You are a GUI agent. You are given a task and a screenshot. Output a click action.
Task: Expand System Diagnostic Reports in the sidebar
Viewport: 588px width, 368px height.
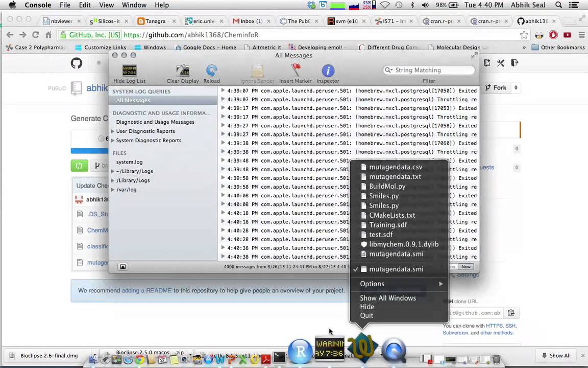point(113,141)
